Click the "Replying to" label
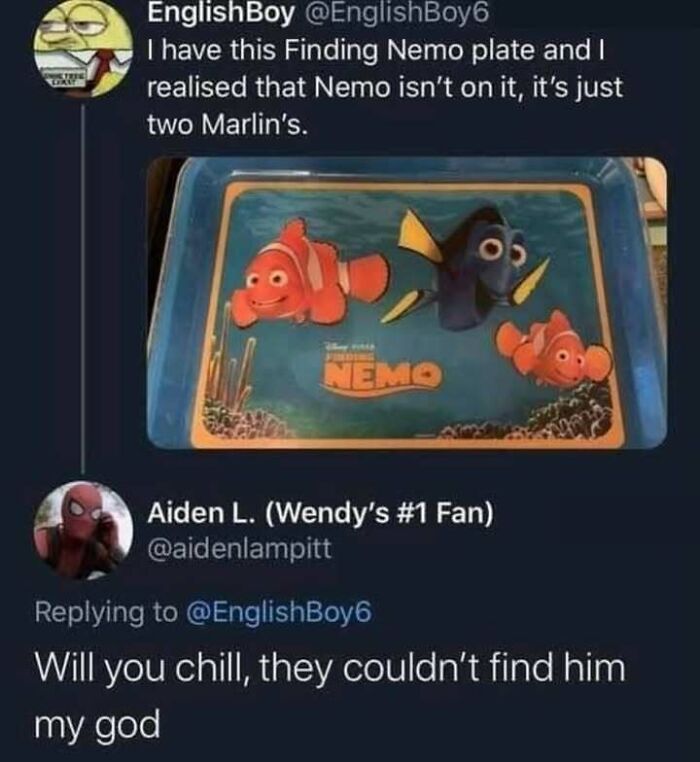 coord(106,612)
